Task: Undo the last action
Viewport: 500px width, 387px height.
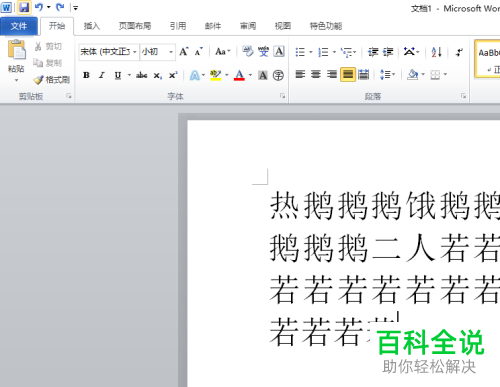Action: 39,7
